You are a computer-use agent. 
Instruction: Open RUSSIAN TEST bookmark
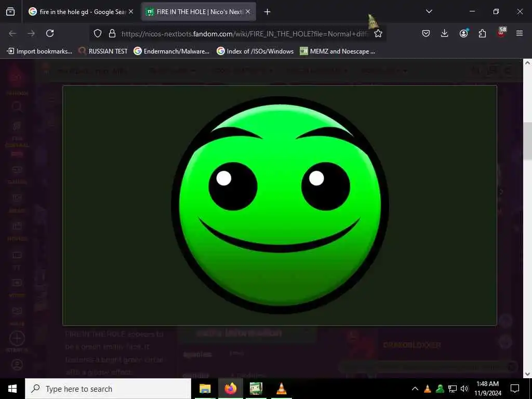click(103, 51)
